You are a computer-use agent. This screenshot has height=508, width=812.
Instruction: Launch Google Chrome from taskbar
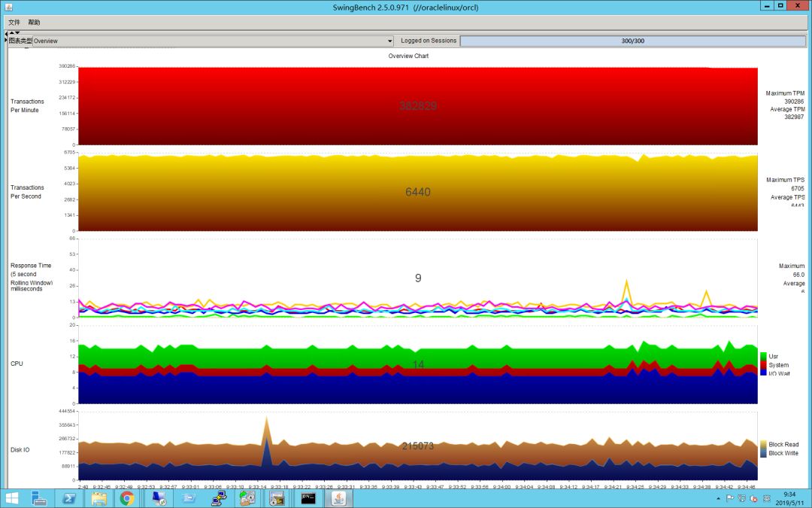tap(127, 497)
